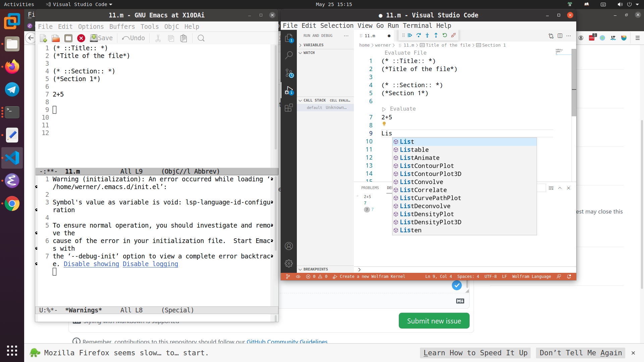Open the Run and Debug sidebar view
This screenshot has width=644, height=362.
289,90
